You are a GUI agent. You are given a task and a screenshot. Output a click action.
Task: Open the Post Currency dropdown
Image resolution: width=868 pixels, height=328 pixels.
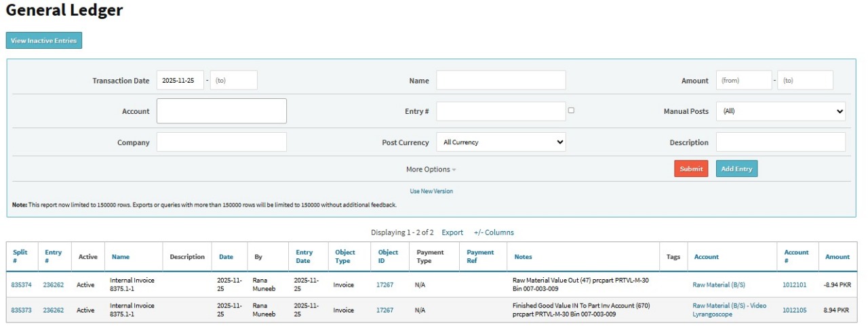[x=500, y=142]
